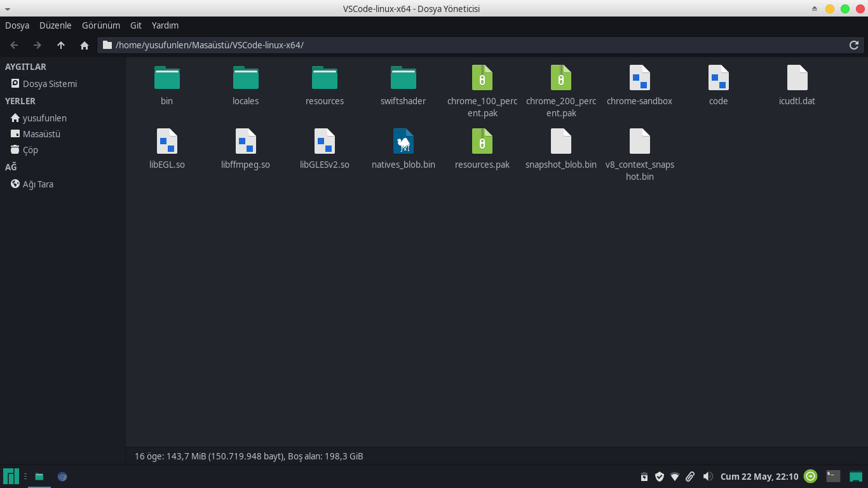Click the location path input field

click(x=480, y=45)
